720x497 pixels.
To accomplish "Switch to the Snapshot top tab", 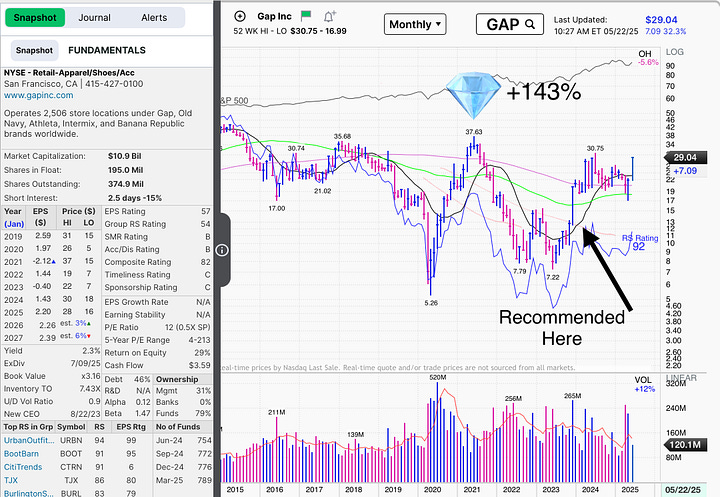I will pos(35,17).
